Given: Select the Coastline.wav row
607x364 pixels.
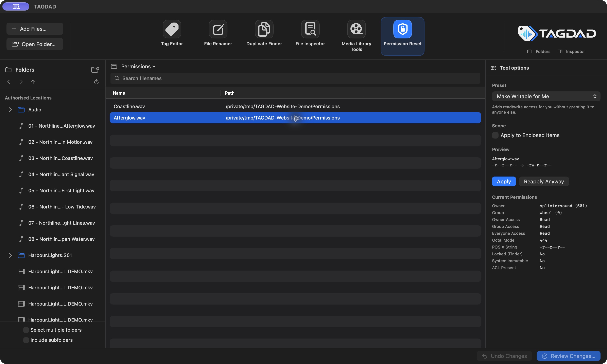Looking at the screenshot, I should pyautogui.click(x=295, y=106).
